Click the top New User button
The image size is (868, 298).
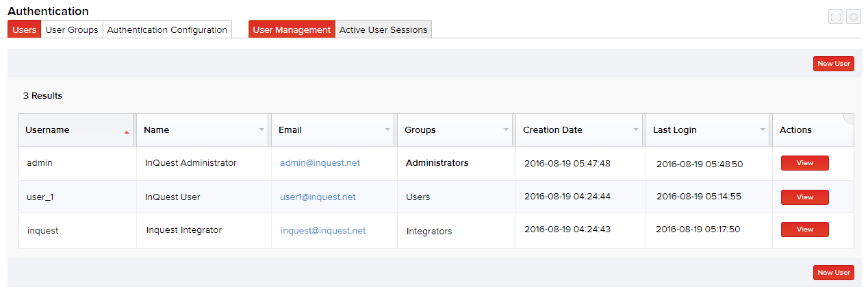833,64
